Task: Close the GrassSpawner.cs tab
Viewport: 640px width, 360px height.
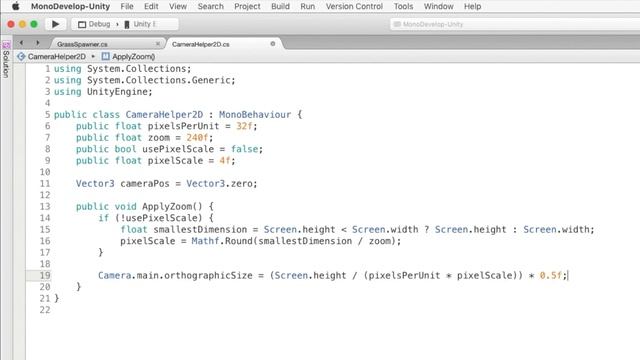Action: [x=158, y=44]
